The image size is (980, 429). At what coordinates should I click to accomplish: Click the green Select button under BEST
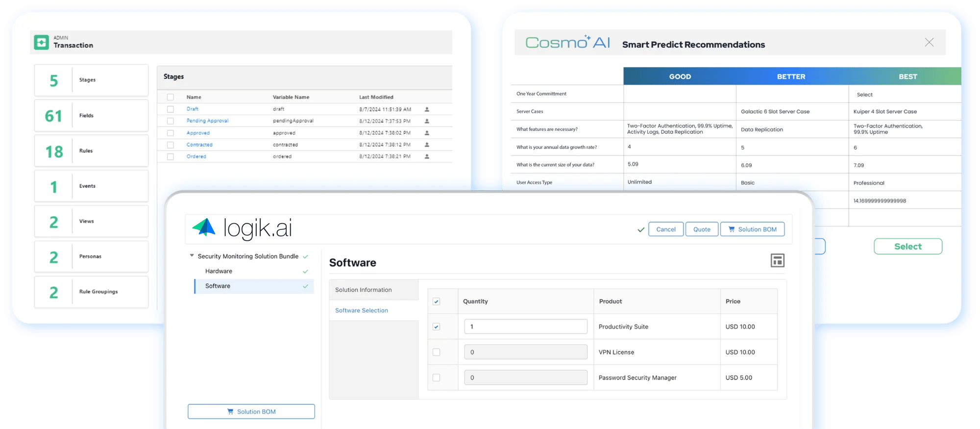pyautogui.click(x=908, y=247)
